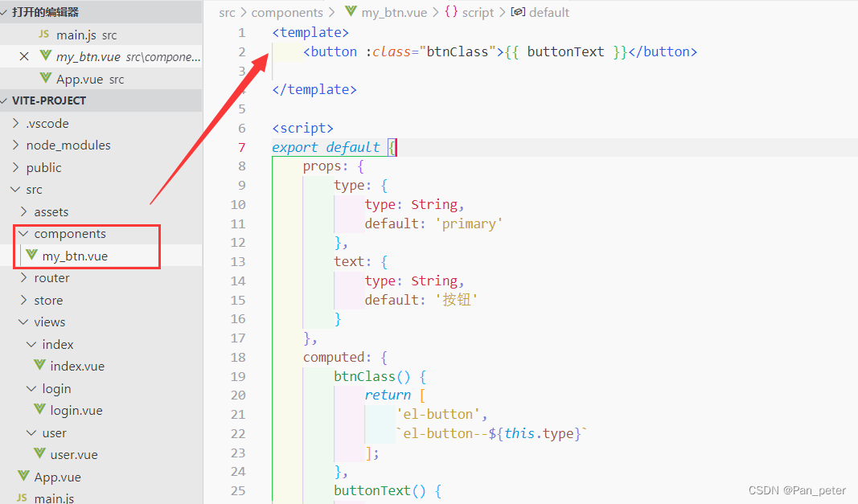Click the :class attribute on line 2

[x=388, y=52]
